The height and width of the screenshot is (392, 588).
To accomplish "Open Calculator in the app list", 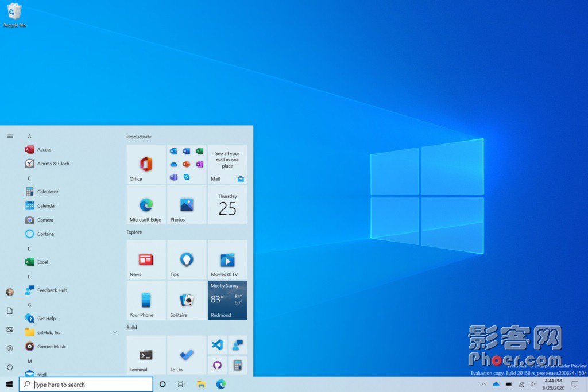I will [x=71, y=192].
